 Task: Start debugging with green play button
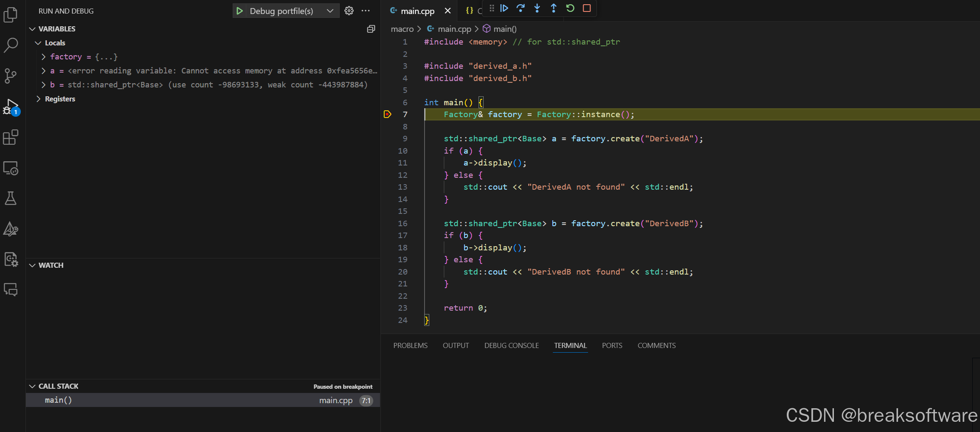pyautogui.click(x=239, y=11)
